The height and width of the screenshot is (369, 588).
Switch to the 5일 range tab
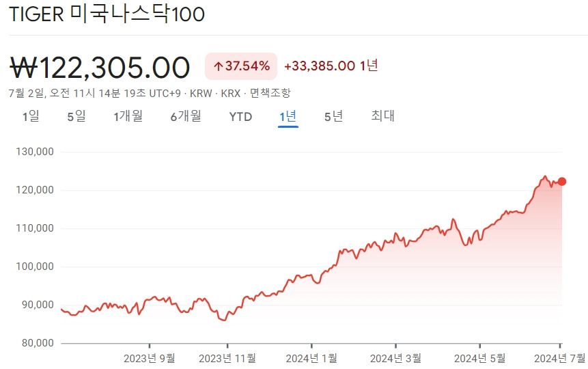click(76, 116)
